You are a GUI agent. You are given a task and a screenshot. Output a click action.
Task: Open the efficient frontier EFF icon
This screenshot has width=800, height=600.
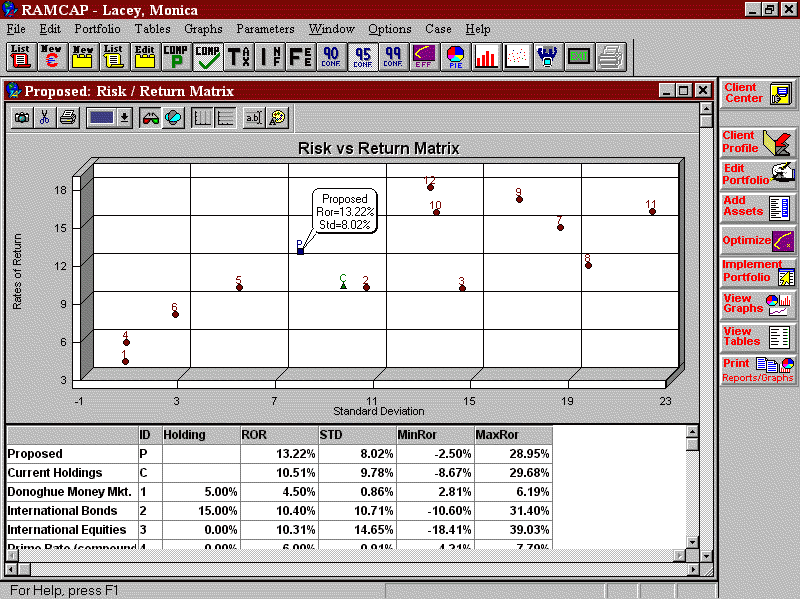click(x=424, y=57)
